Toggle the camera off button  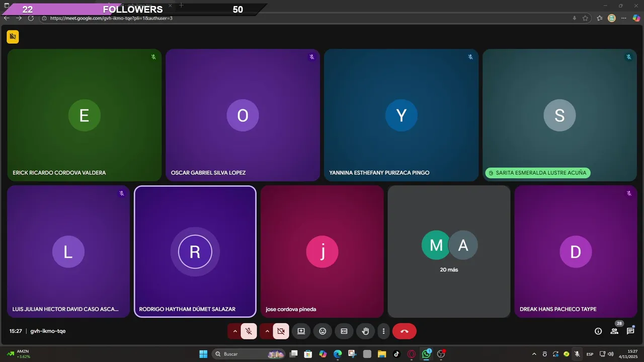coord(281,331)
